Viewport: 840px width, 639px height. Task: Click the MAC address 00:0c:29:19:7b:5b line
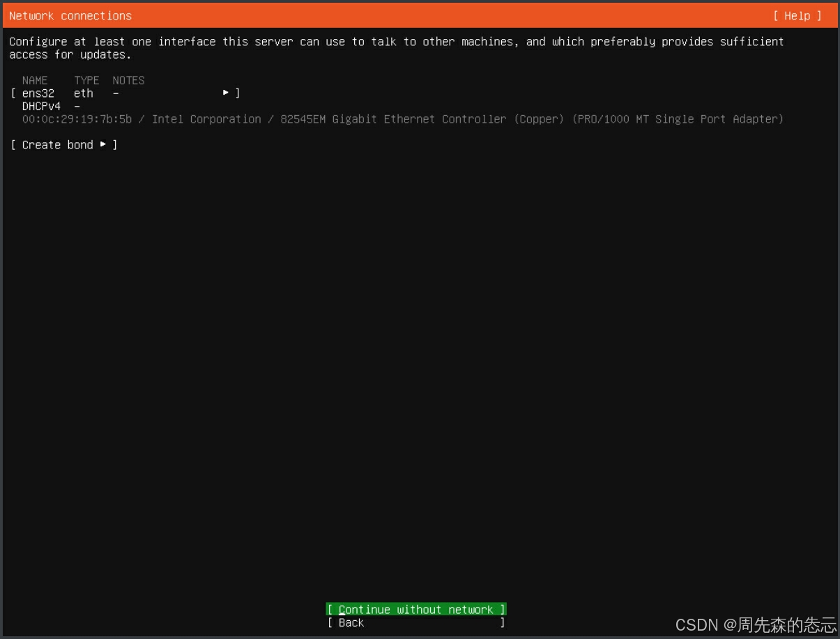point(403,119)
